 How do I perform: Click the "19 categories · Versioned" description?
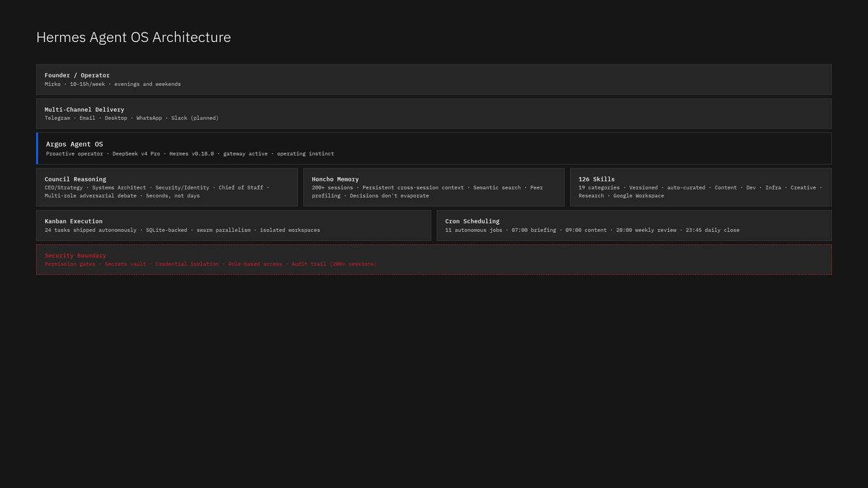[700, 192]
